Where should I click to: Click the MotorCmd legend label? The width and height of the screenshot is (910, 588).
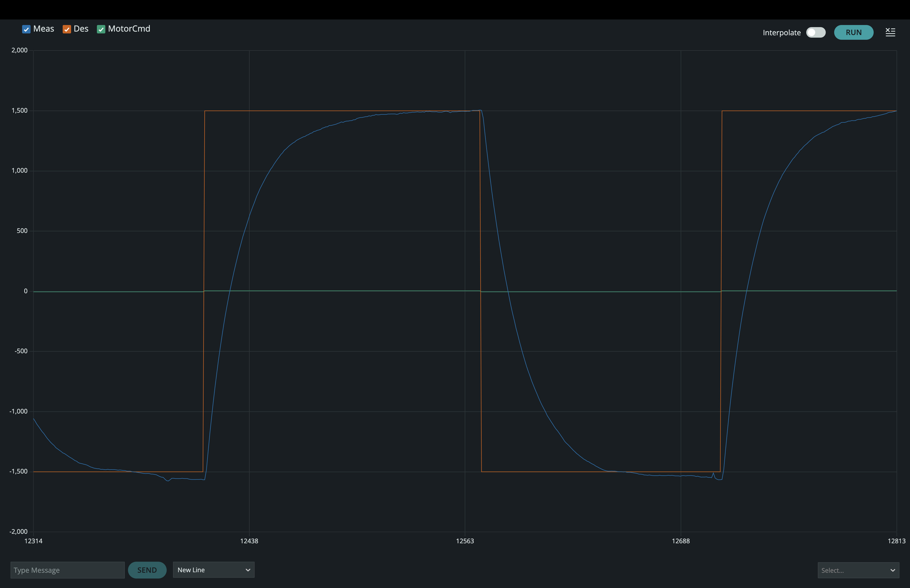click(129, 29)
